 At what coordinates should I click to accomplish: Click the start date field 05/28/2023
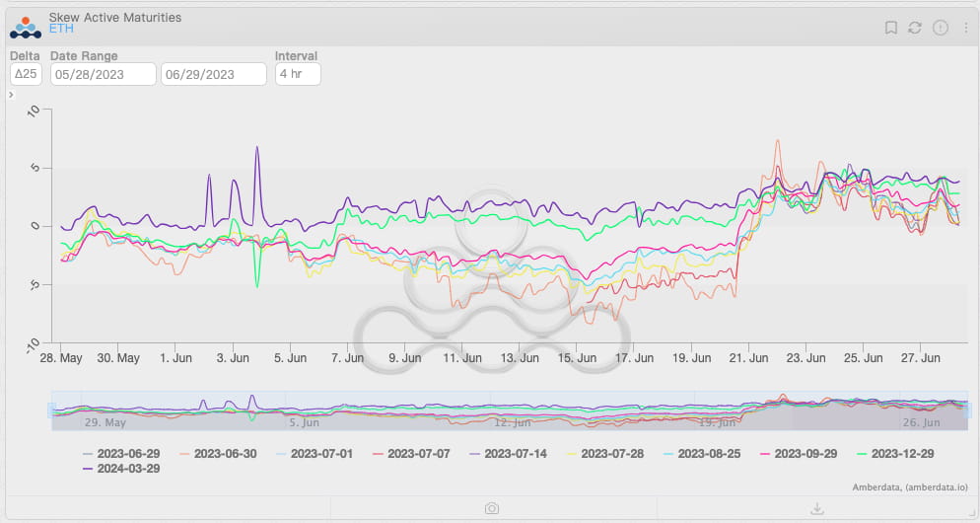pyautogui.click(x=104, y=74)
